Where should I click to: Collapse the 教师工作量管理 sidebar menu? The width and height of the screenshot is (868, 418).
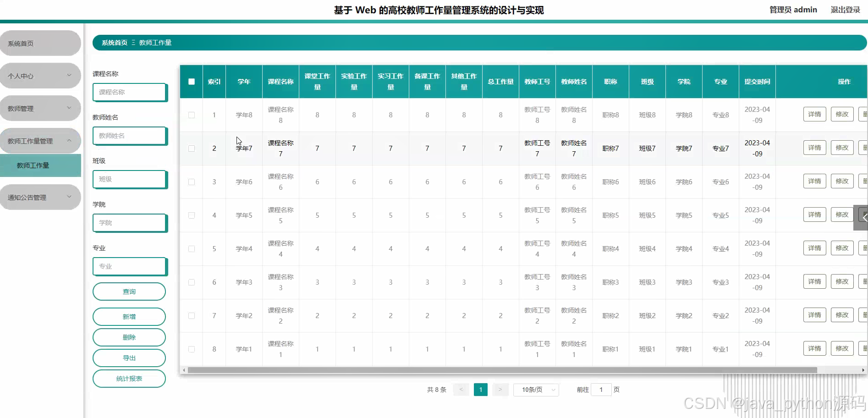(x=40, y=141)
